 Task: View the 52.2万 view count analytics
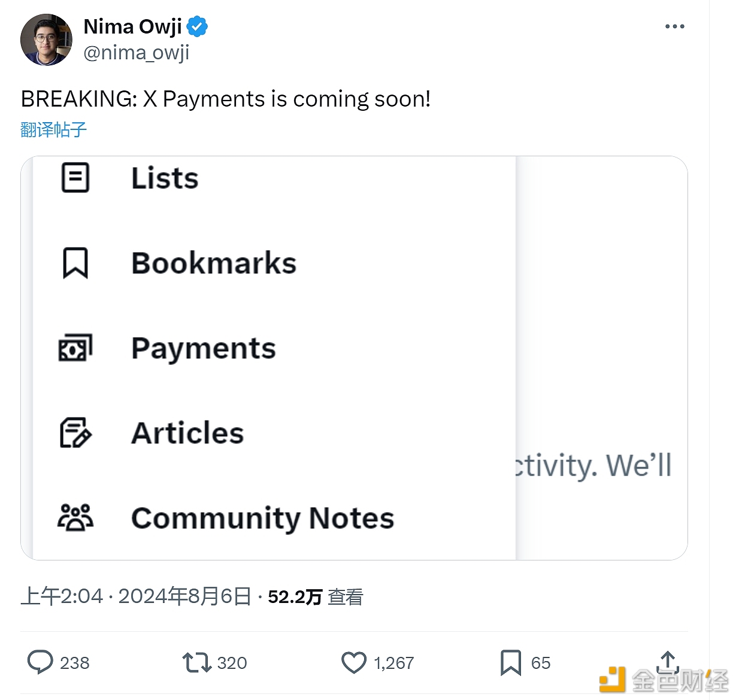[315, 596]
